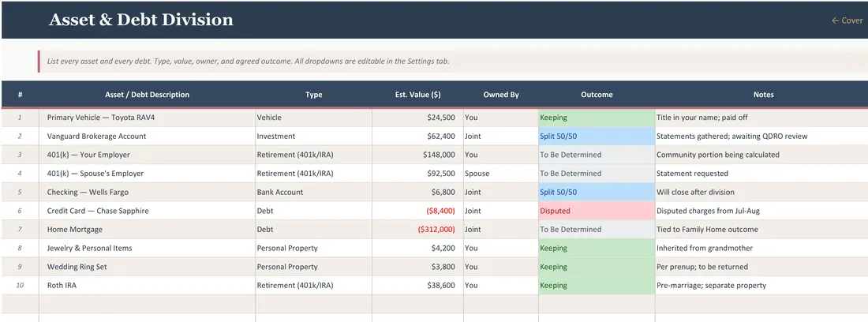Select cell 'Credit Card — Chase Sapphire'
This screenshot has height=322, width=868.
148,211
